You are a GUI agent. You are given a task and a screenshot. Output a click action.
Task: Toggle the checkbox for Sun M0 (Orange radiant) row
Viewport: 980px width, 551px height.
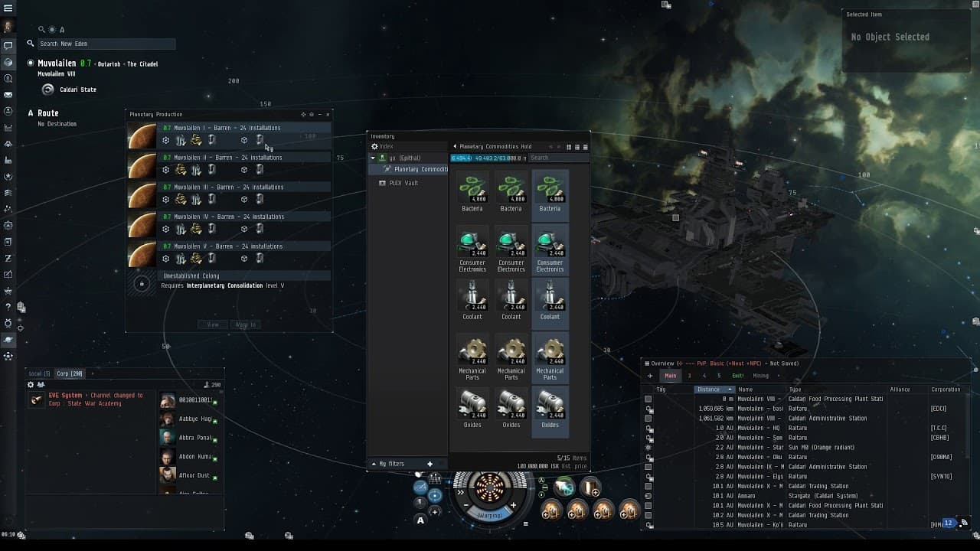click(x=648, y=447)
